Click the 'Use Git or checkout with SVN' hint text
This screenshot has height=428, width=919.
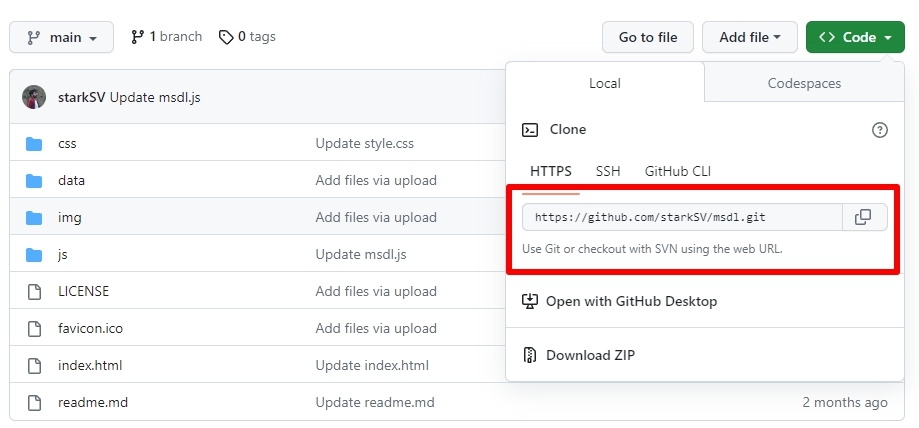coord(652,249)
